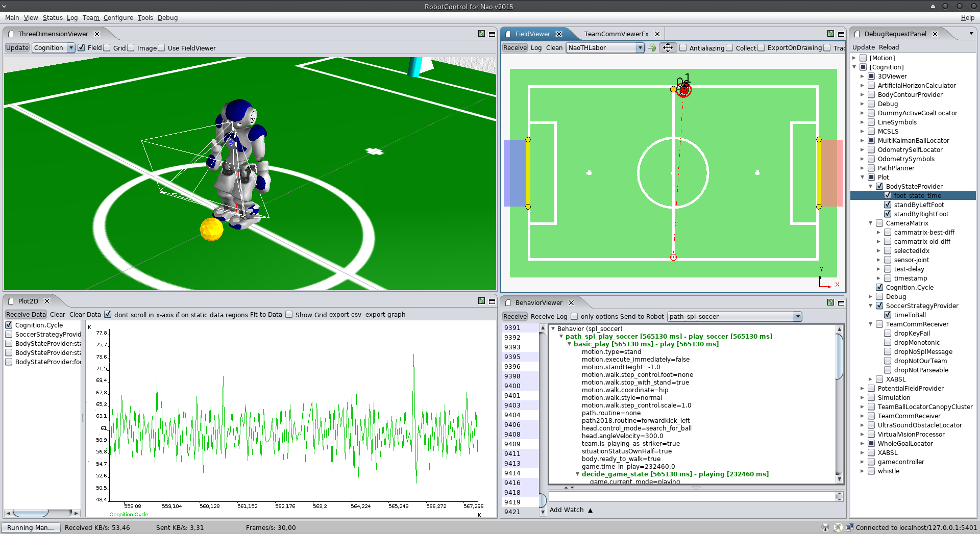Screen dimensions: 980x534
Task: Switch to the TeamCommViewerFx tab
Action: pos(616,34)
